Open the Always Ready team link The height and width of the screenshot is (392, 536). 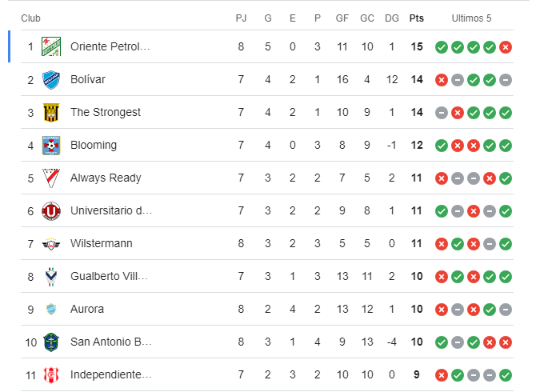106,178
